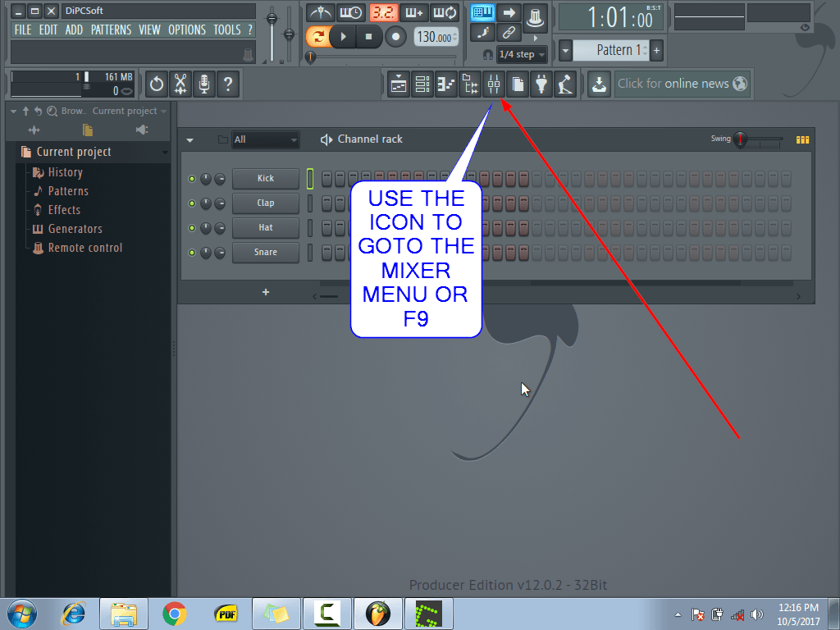Open the FILE menu
The height and width of the screenshot is (630, 840).
(x=23, y=30)
